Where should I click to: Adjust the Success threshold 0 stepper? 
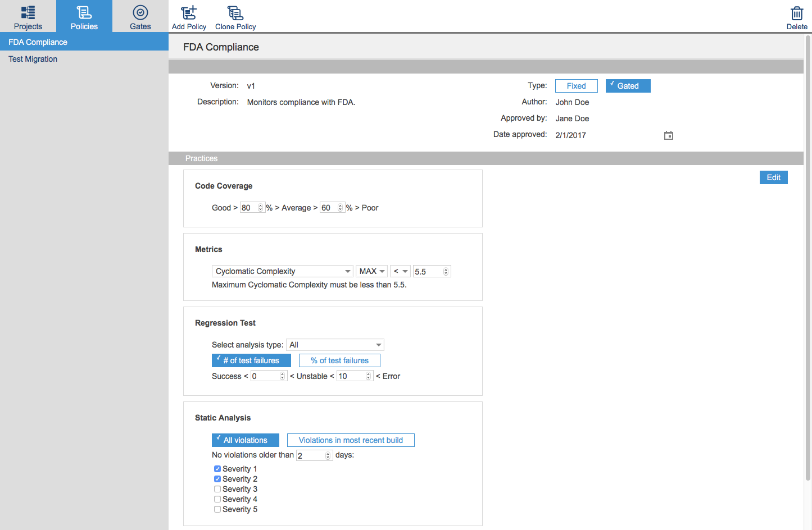(x=283, y=376)
